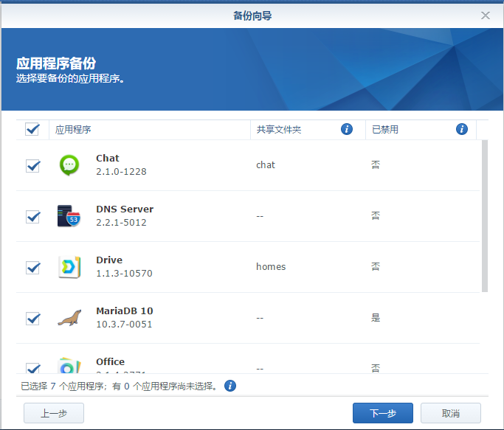
Task: Select the Chat application name
Action: (x=108, y=158)
